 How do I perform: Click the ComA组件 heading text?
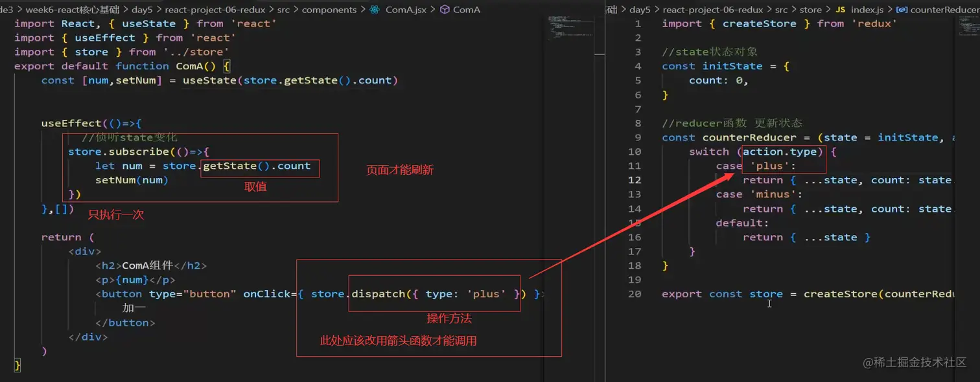click(x=148, y=265)
